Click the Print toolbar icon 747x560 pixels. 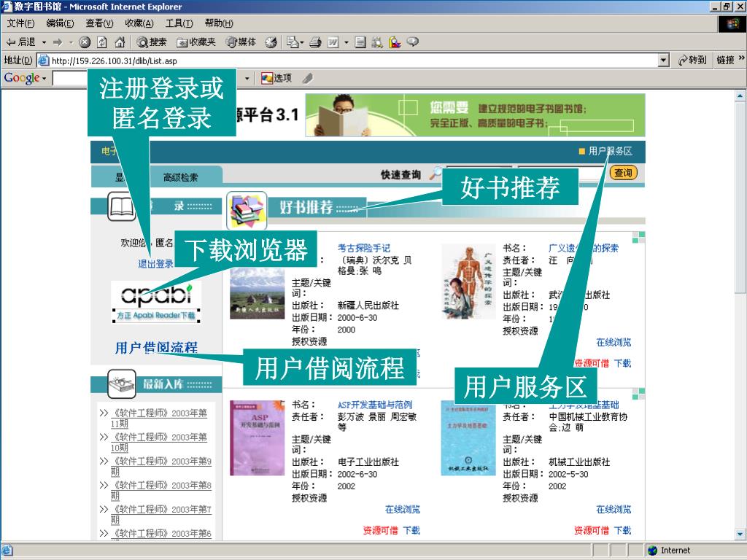click(315, 42)
